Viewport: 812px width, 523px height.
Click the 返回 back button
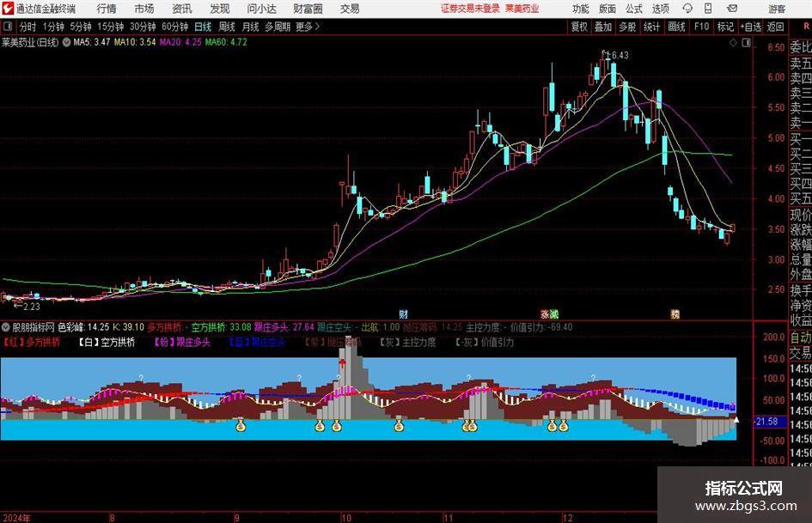[775, 27]
